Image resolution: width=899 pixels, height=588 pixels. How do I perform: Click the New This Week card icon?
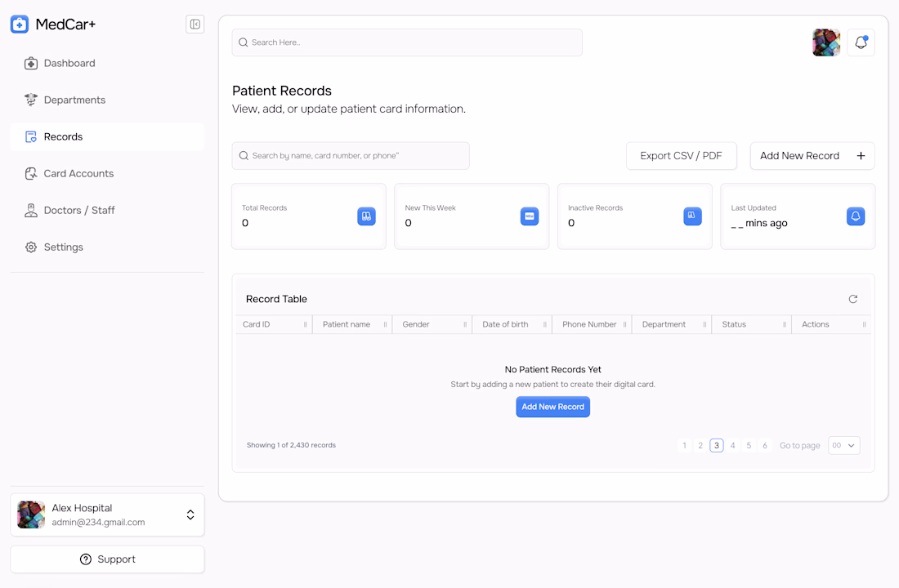[x=530, y=216]
